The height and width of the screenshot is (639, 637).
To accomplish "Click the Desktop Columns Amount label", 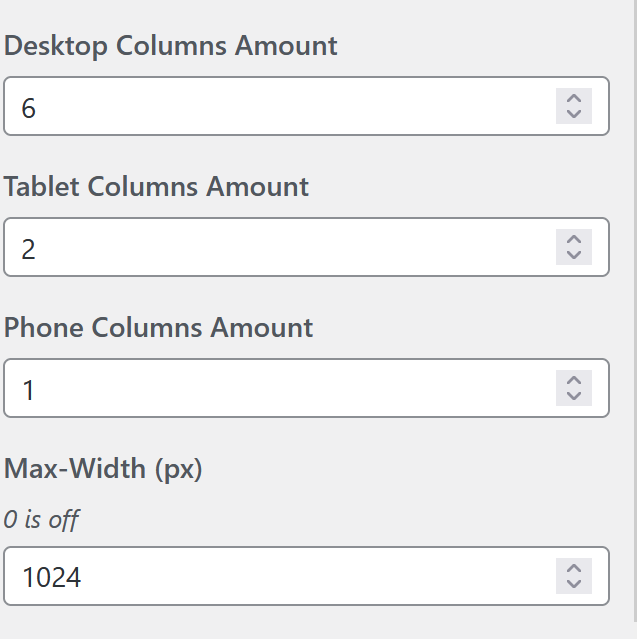I will point(171,46).
